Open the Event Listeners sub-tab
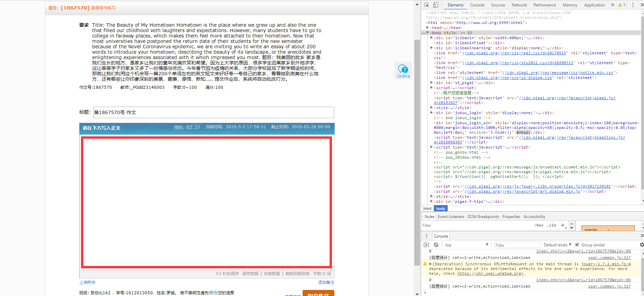644x296 pixels. [x=451, y=217]
